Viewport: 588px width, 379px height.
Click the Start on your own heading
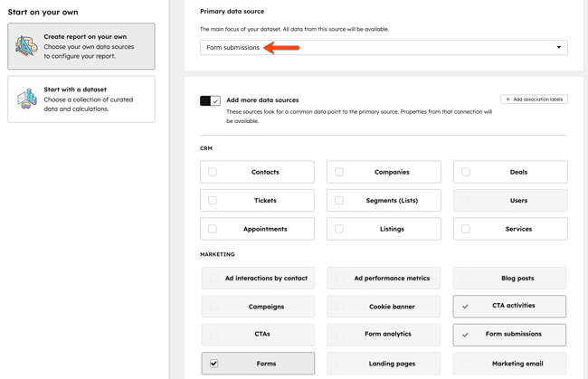[x=43, y=12]
